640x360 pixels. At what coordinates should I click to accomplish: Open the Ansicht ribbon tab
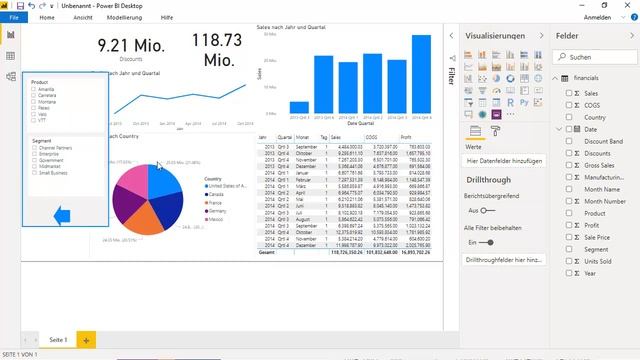click(83, 18)
